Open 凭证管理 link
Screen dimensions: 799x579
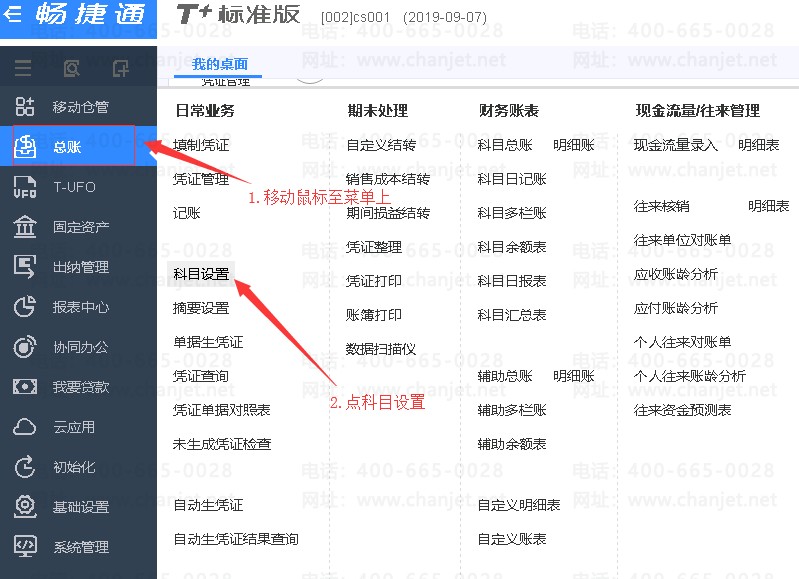pyautogui.click(x=201, y=179)
